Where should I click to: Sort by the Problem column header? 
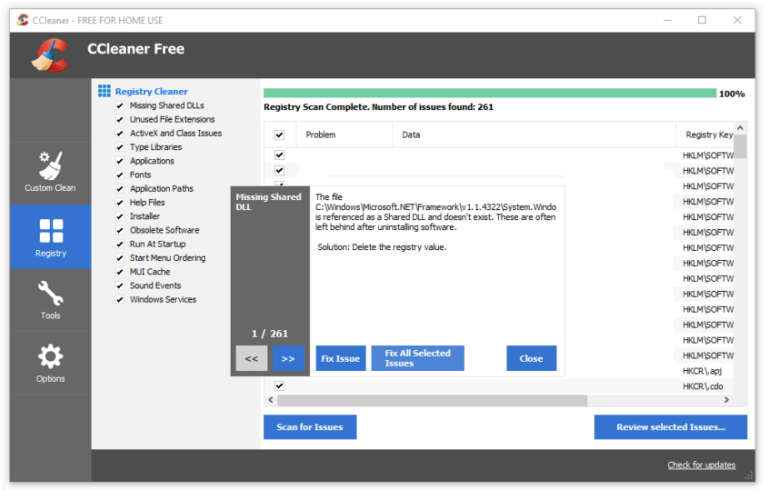coord(345,135)
